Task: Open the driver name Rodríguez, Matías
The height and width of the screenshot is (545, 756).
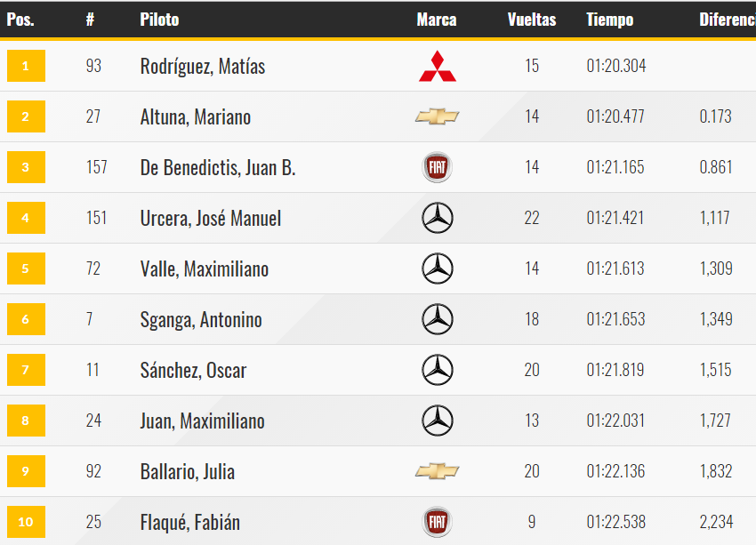Action: [x=203, y=67]
